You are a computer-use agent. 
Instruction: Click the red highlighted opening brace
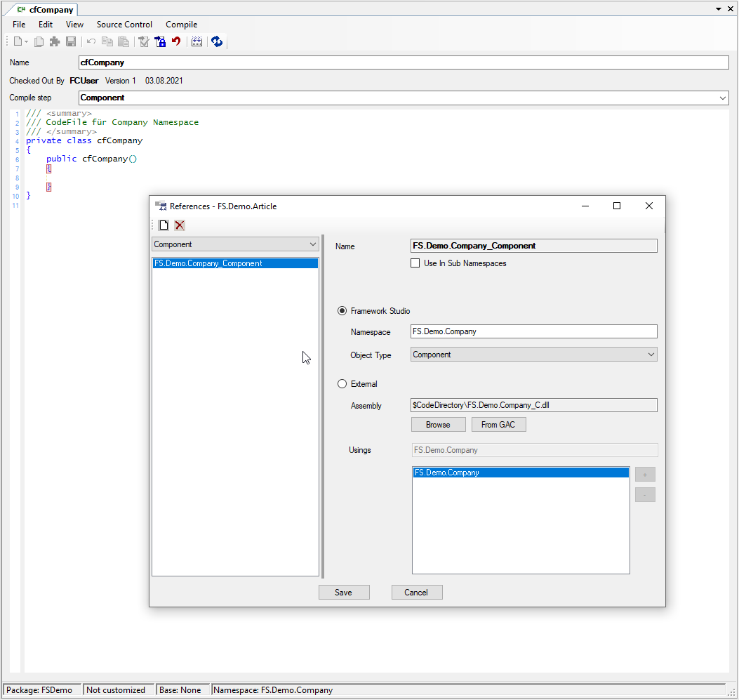pyautogui.click(x=48, y=169)
